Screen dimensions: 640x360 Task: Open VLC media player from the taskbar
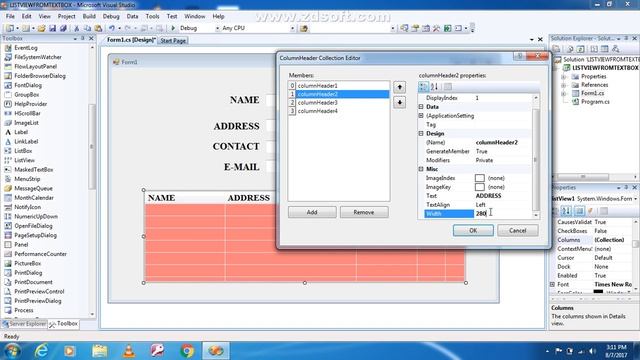click(x=129, y=351)
